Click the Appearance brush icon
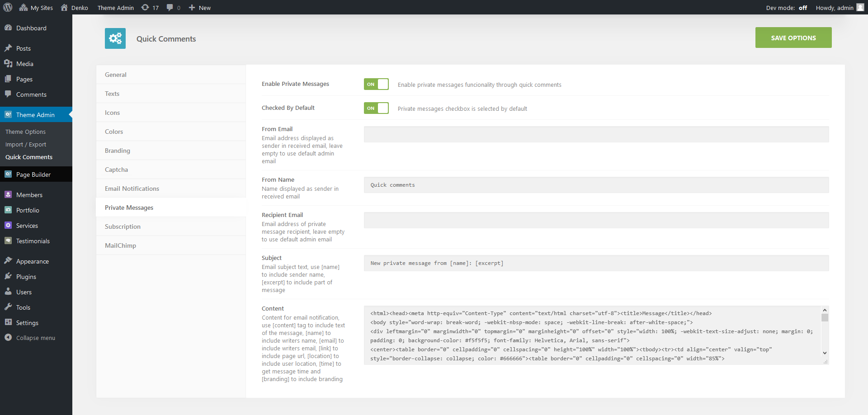The width and height of the screenshot is (868, 415). [x=8, y=261]
